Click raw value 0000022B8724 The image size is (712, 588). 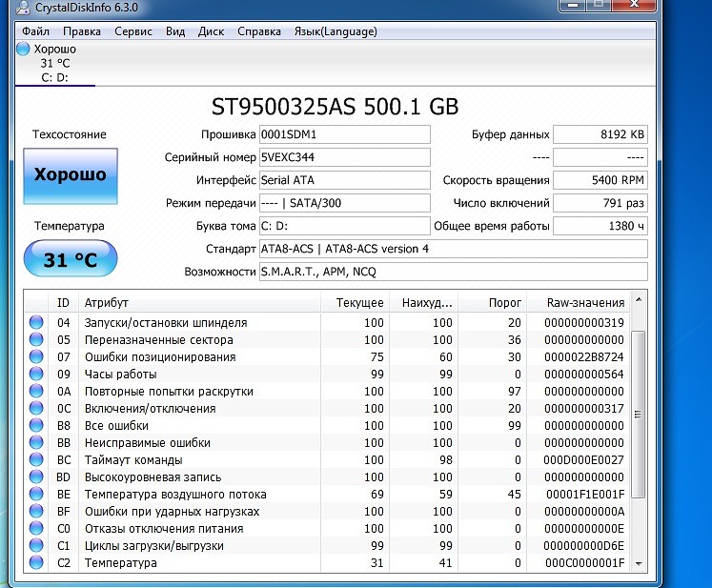coord(584,356)
